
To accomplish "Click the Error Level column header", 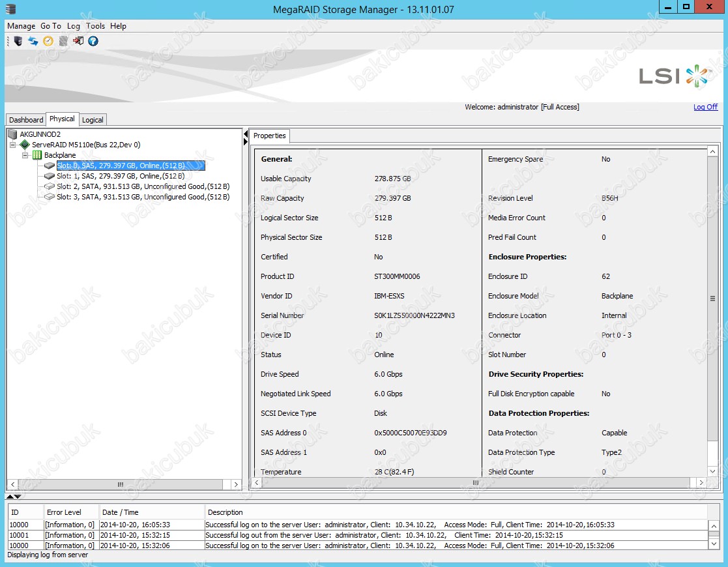I will [x=71, y=512].
